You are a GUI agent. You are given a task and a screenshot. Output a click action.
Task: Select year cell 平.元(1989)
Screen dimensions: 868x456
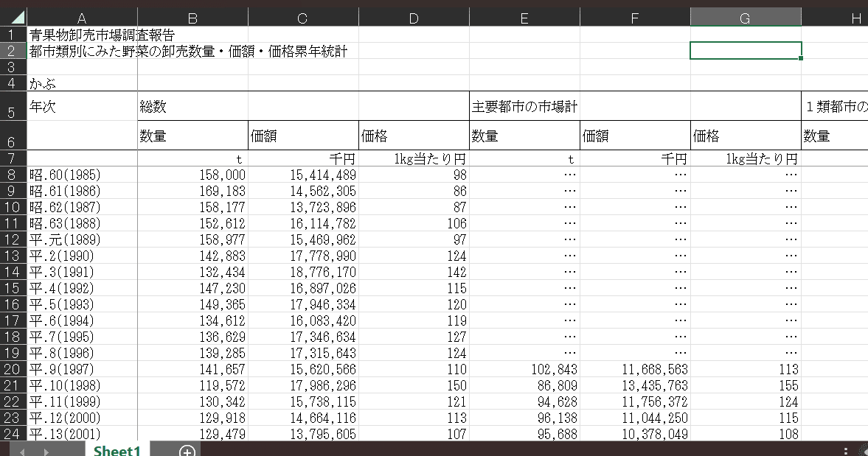tap(82, 239)
